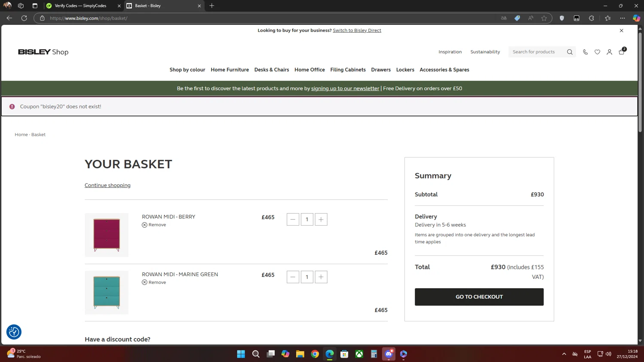Click the Home breadcrumb link
Screen dimensions: 644x362
tap(21, 135)
